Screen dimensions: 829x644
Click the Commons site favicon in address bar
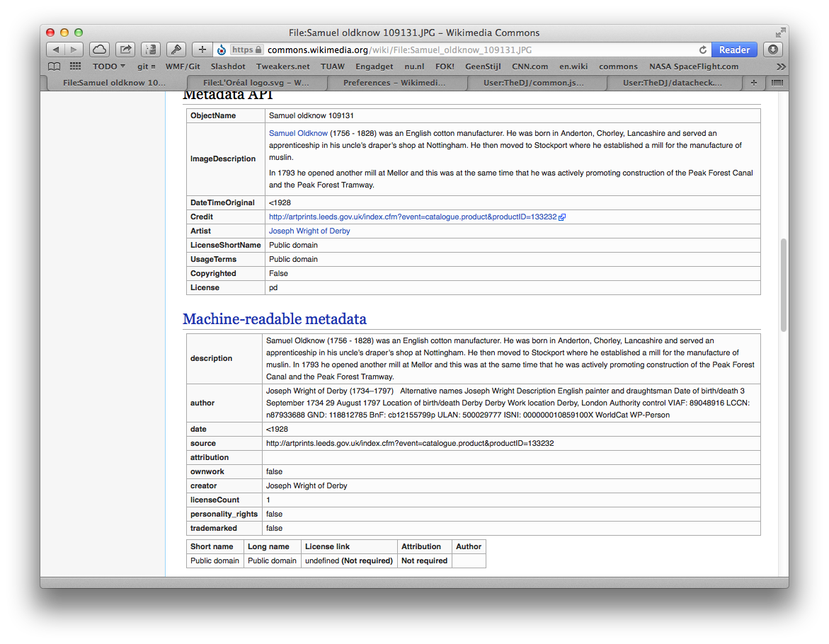tap(222, 50)
